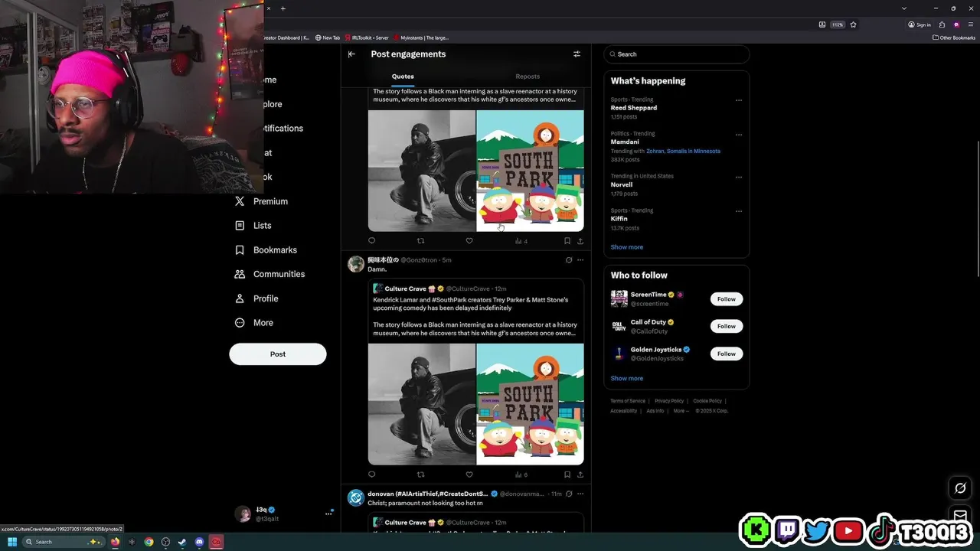Reply to Gonz0tron's Damn post

coord(372,474)
